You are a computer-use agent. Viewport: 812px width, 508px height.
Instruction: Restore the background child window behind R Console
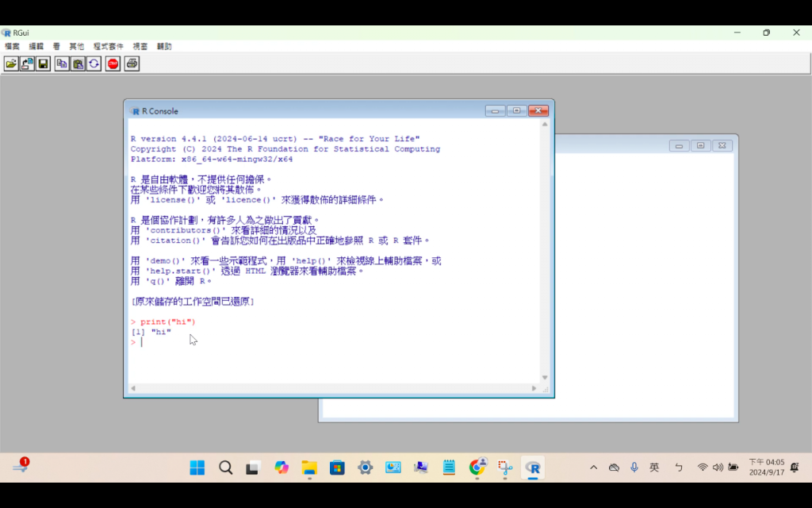click(701, 146)
